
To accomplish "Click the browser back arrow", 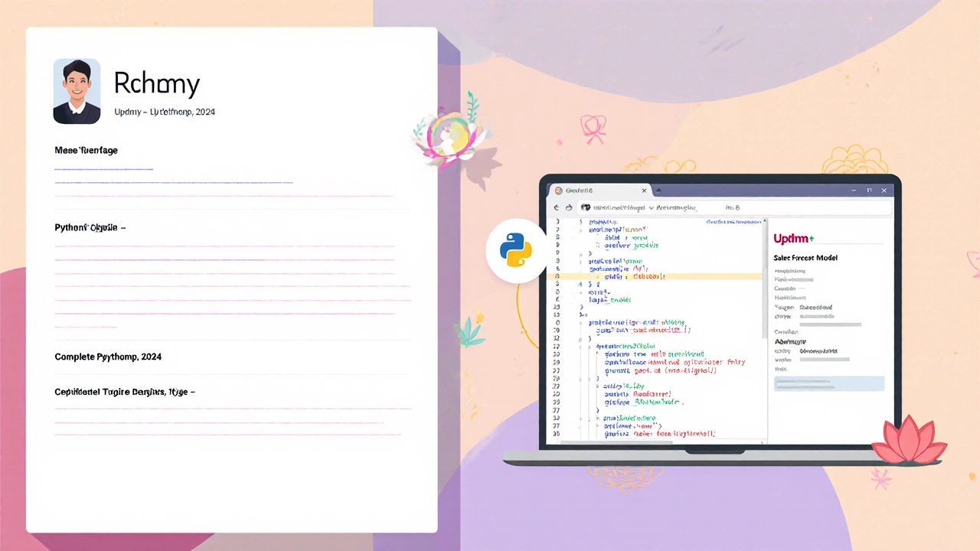I will tap(557, 207).
